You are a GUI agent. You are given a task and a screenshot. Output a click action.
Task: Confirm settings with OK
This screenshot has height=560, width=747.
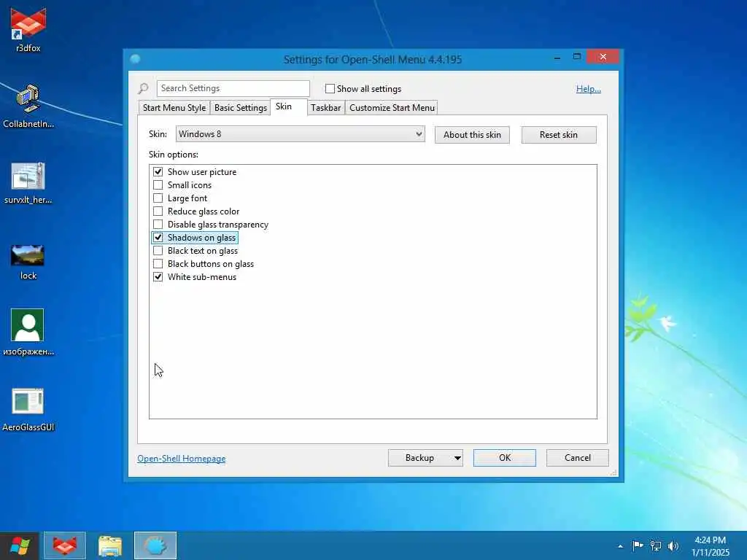coord(505,458)
